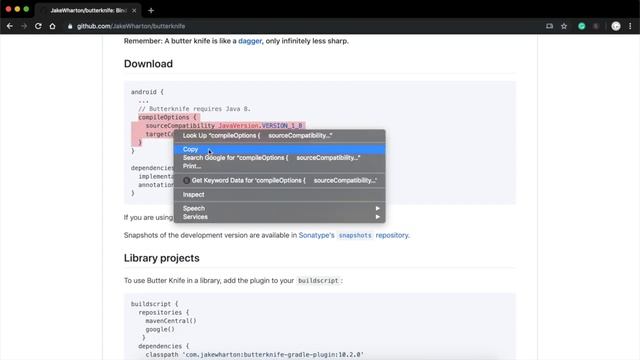The height and width of the screenshot is (360, 640).
Task: Click the browser forward arrow
Action: point(24,26)
